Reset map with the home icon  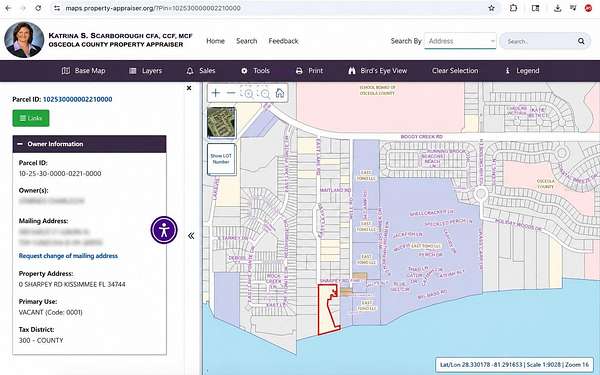[280, 93]
